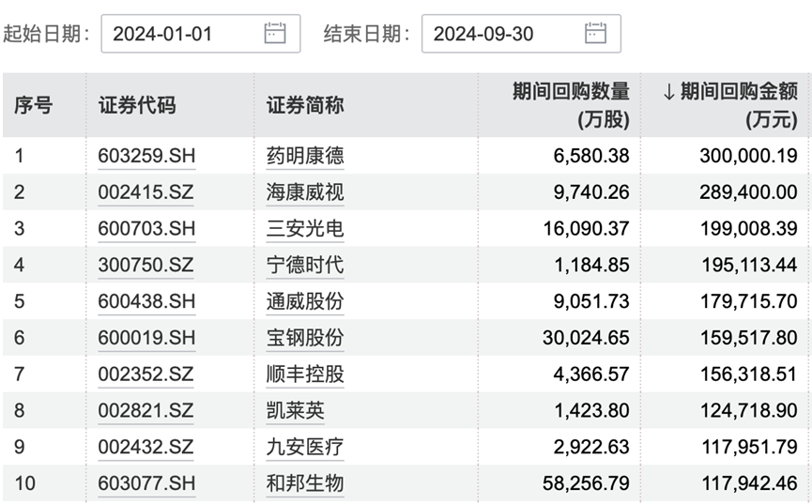This screenshot has height=504, width=812.
Task: Open the 宝钢股份 stock link
Action: pos(305,338)
